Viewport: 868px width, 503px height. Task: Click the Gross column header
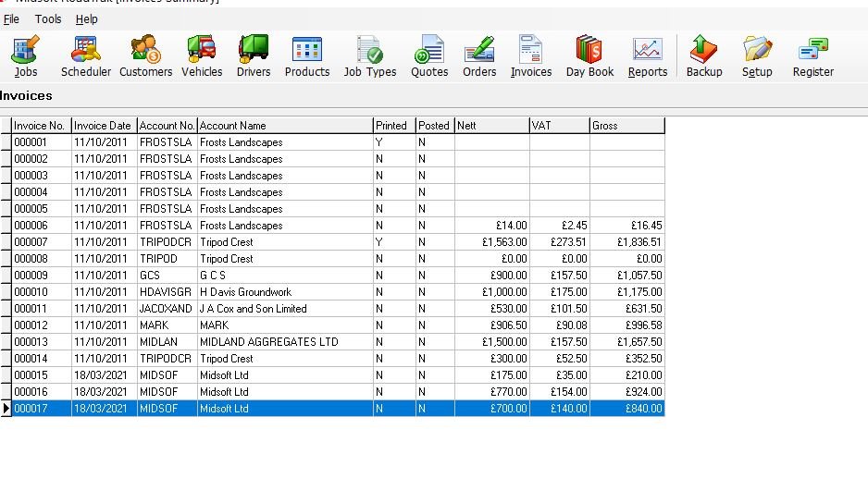click(627, 126)
